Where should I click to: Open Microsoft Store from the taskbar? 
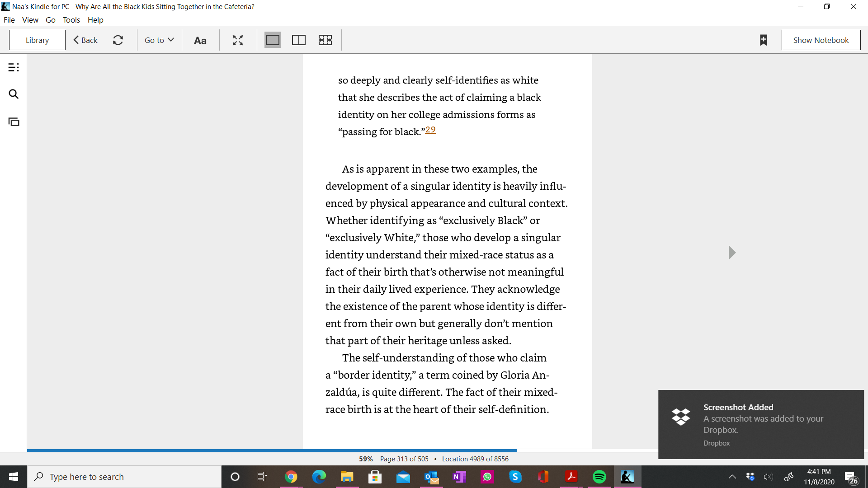click(x=375, y=477)
